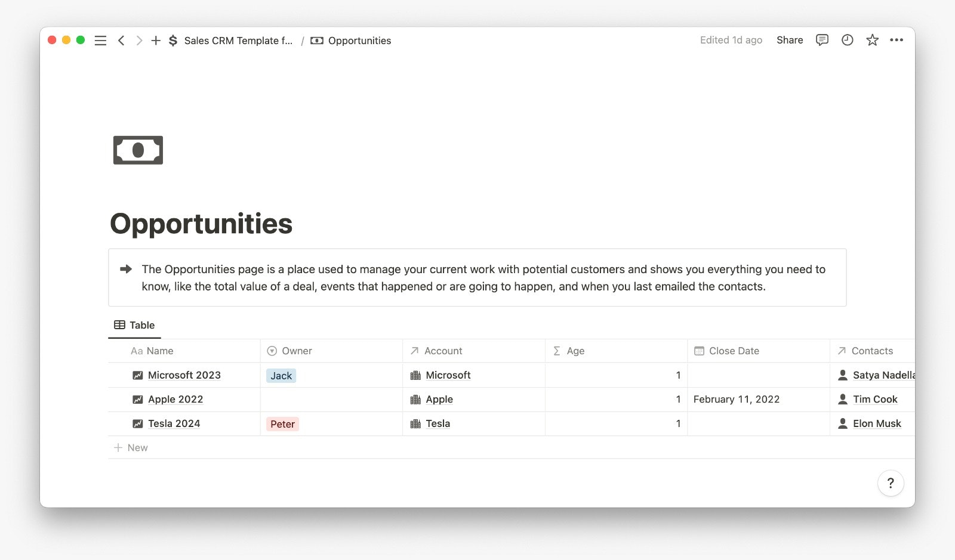Click Edited 1d ago text

(731, 40)
